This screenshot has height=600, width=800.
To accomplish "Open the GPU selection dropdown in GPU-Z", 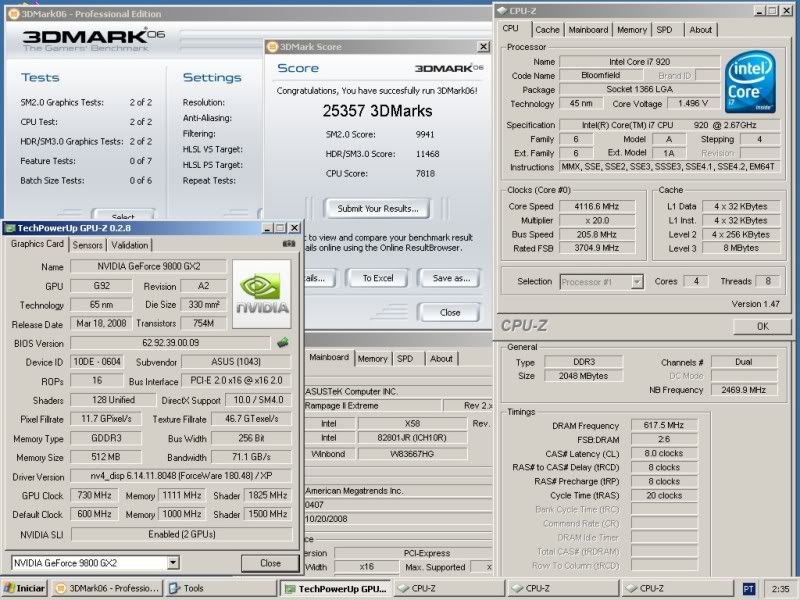I will [173, 563].
